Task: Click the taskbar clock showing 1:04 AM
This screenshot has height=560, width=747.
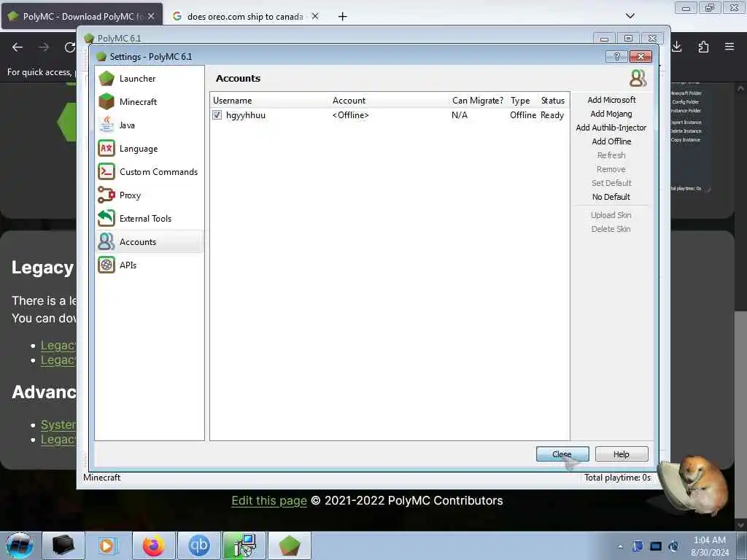Action: click(x=710, y=545)
